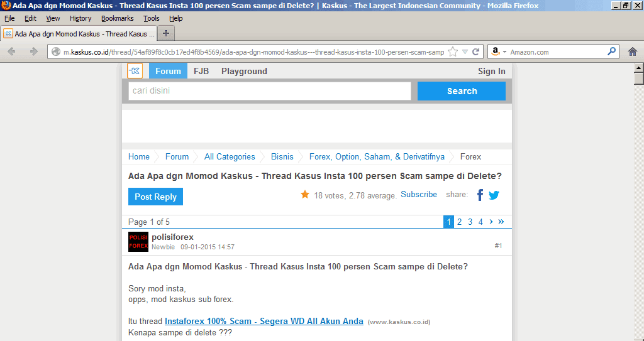Open the search engine dropdown with Amazon logo
Screen dimensions: 644x341
tap(499, 51)
